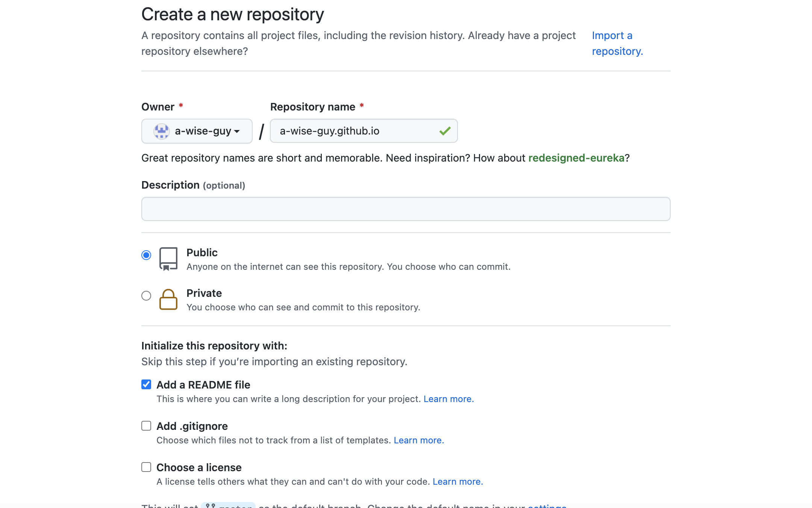
Task: Open README Learn more link
Action: point(448,399)
